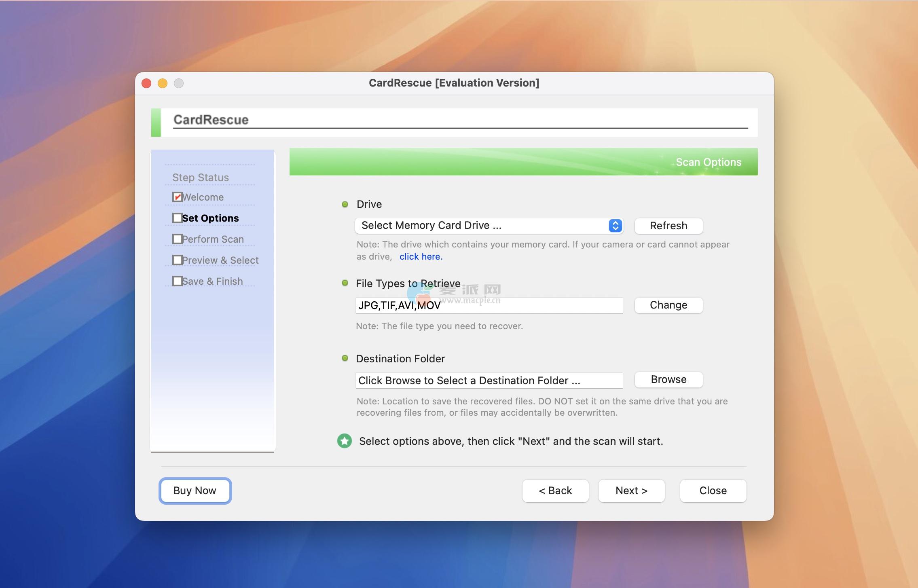Toggle the Perform Scan step checkbox
This screenshot has height=588, width=918.
pos(177,239)
